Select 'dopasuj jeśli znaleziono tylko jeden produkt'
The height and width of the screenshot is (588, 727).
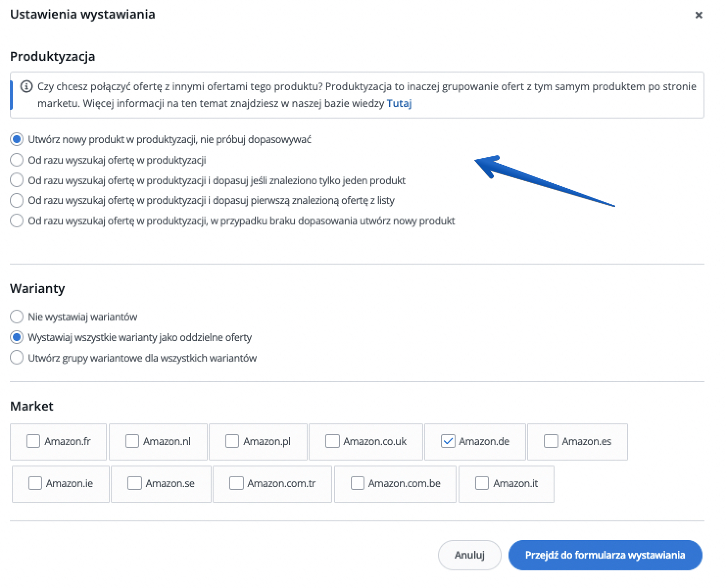[x=17, y=180]
